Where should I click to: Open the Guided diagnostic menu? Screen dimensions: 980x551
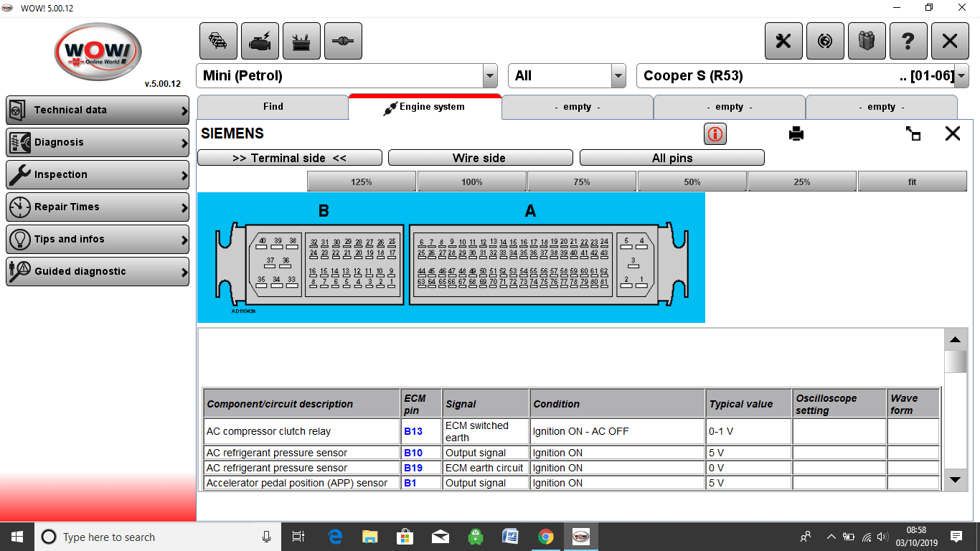click(98, 272)
